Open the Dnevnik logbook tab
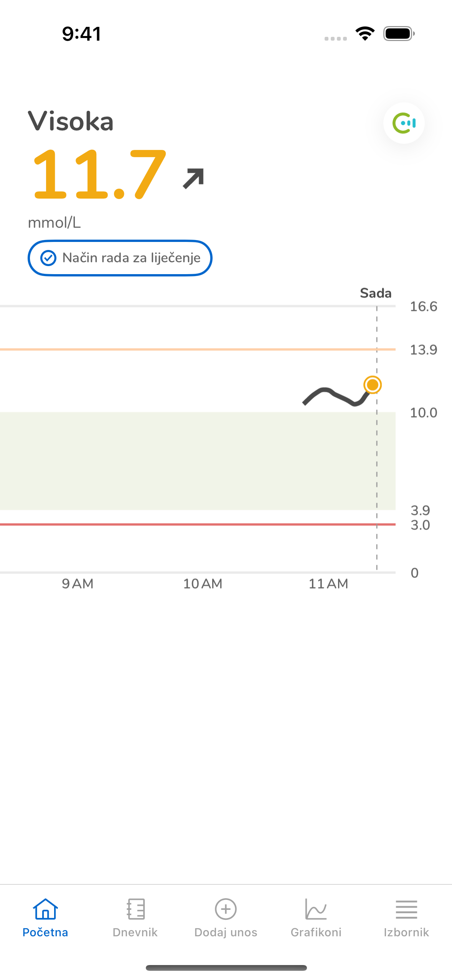Viewport: 452px width, 980px height. [135, 918]
